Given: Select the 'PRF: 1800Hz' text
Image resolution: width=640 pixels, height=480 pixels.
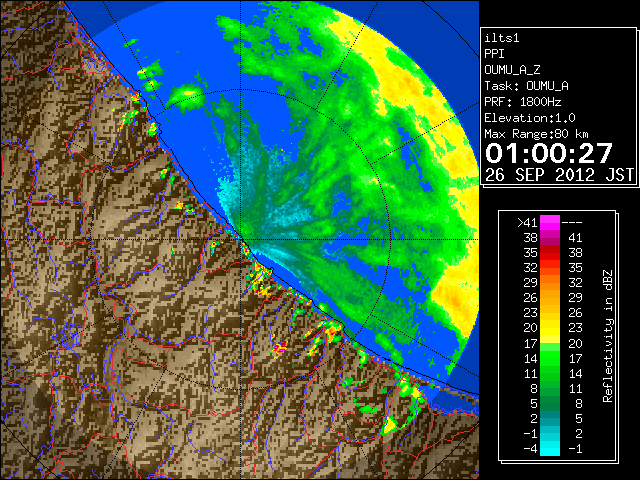Looking at the screenshot, I should pos(523,102).
